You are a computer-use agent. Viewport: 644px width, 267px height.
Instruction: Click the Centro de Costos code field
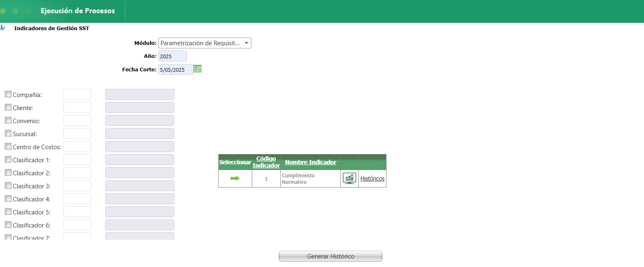[77, 146]
